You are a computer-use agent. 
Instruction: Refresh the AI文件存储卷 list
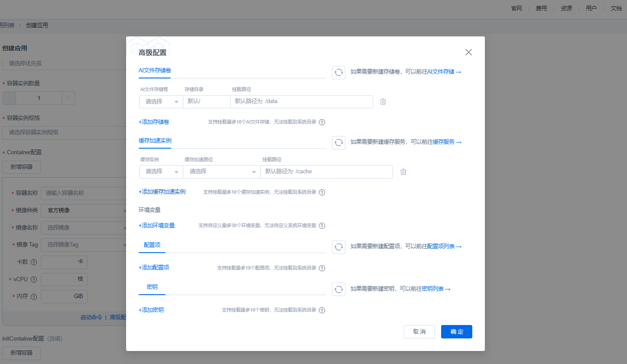pyautogui.click(x=338, y=72)
